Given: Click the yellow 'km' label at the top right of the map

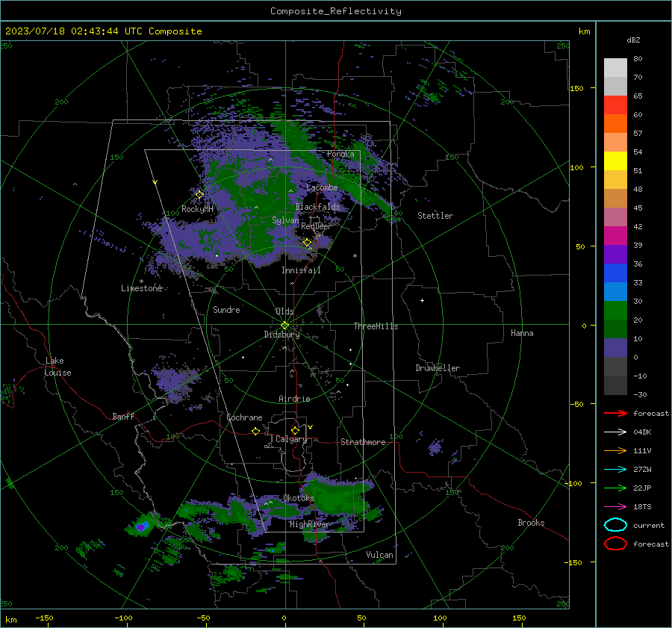Looking at the screenshot, I should pos(584,31).
